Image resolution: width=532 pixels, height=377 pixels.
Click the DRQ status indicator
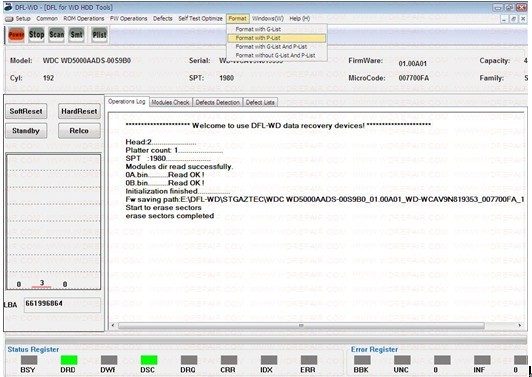(189, 360)
